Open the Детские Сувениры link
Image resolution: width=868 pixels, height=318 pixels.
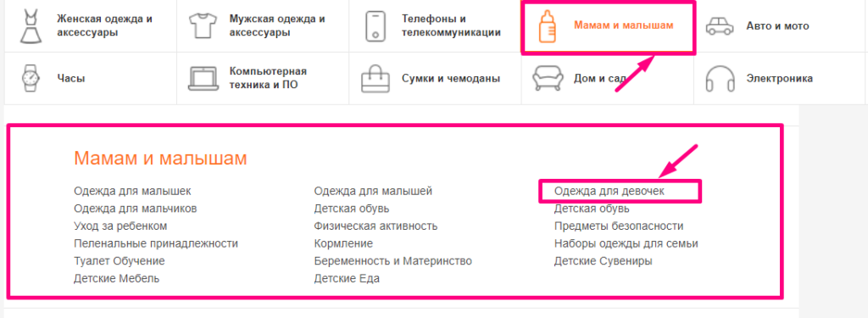coord(603,261)
